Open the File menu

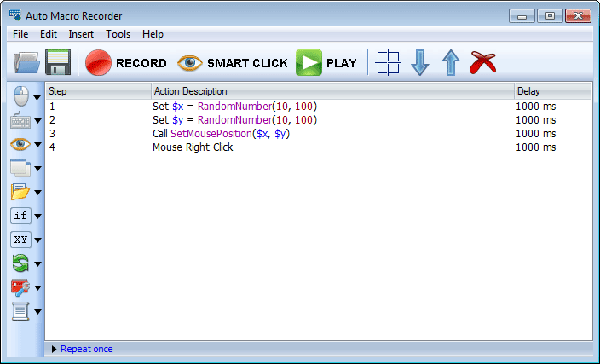(20, 34)
